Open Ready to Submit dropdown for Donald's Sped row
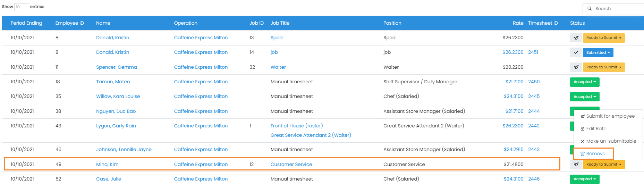The height and width of the screenshot is (184, 644). (x=604, y=38)
